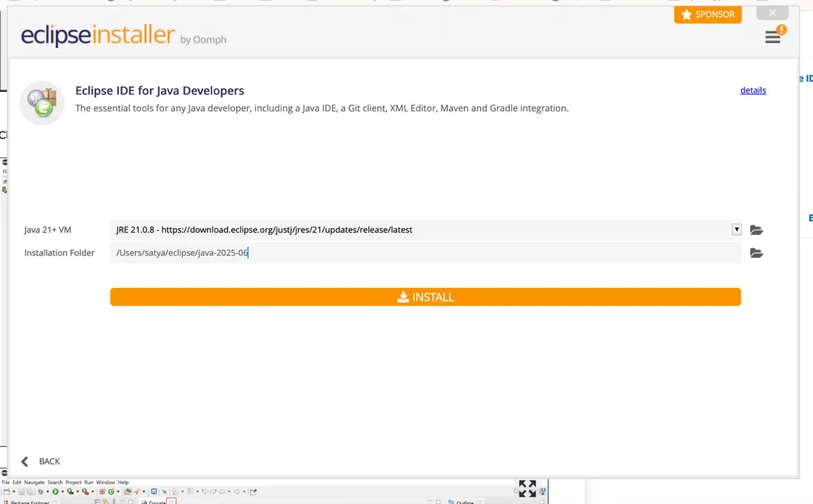Browse folder icon for Java VM

point(757,230)
